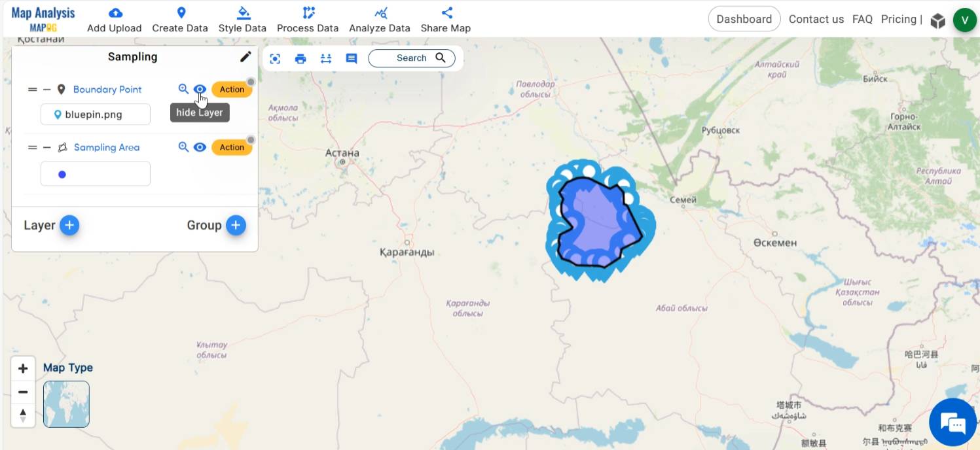Click the magnifier icon in Search box
The width and height of the screenshot is (980, 450).
tap(441, 58)
